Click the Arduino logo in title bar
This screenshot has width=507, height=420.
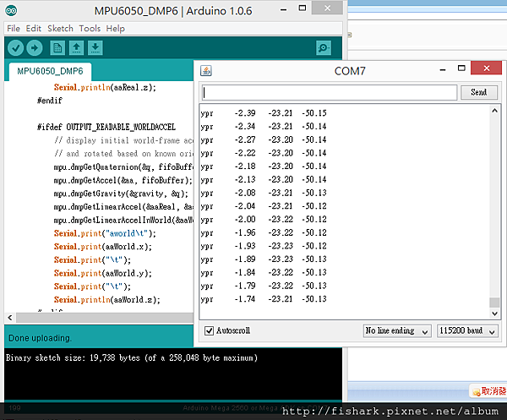coord(11,9)
